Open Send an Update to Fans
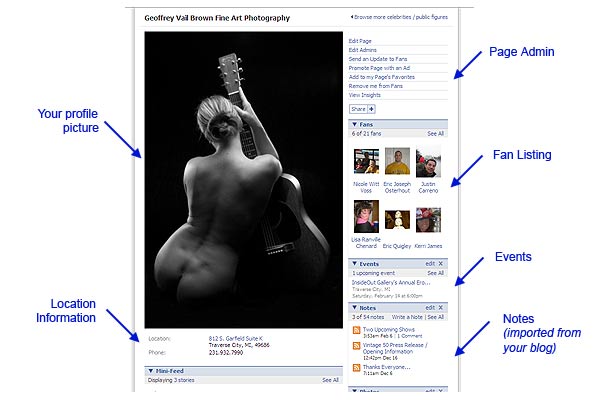 (378, 59)
